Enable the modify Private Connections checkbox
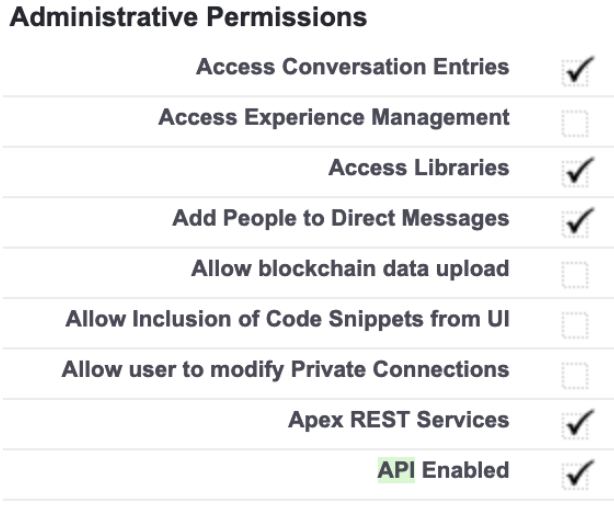Viewport: 614px width, 505px height. [x=573, y=371]
